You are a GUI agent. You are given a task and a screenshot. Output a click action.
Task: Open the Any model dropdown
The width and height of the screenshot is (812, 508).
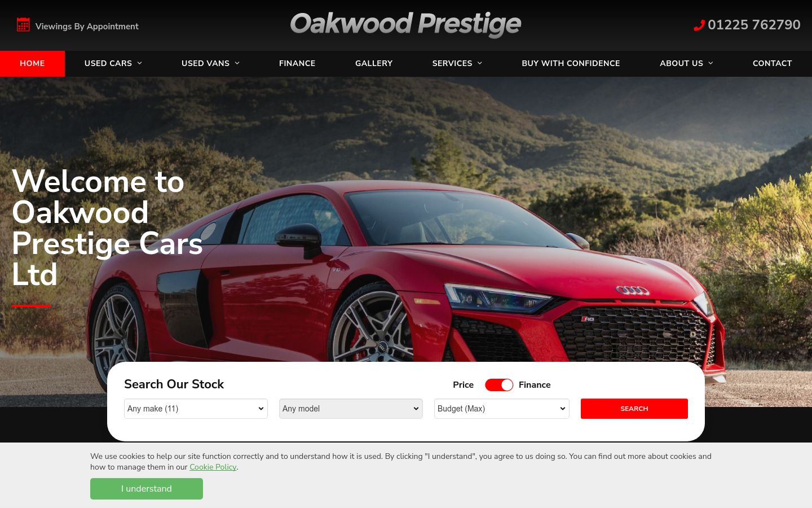pyautogui.click(x=351, y=409)
